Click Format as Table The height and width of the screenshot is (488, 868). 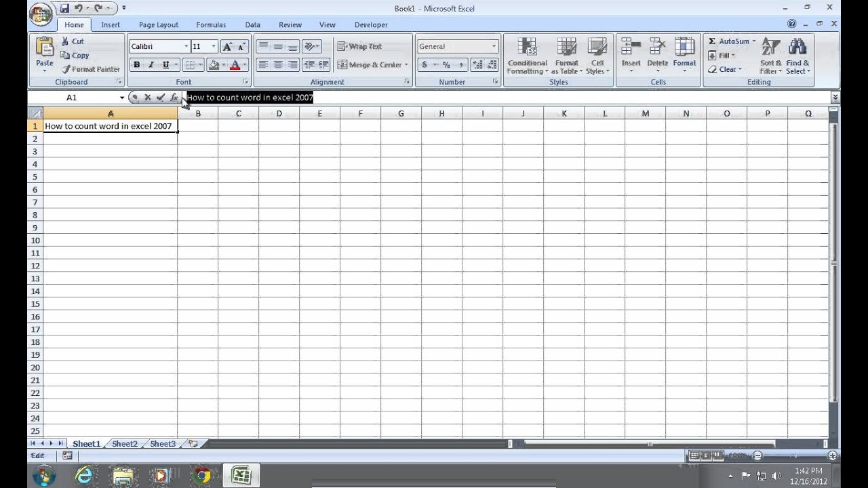[566, 56]
